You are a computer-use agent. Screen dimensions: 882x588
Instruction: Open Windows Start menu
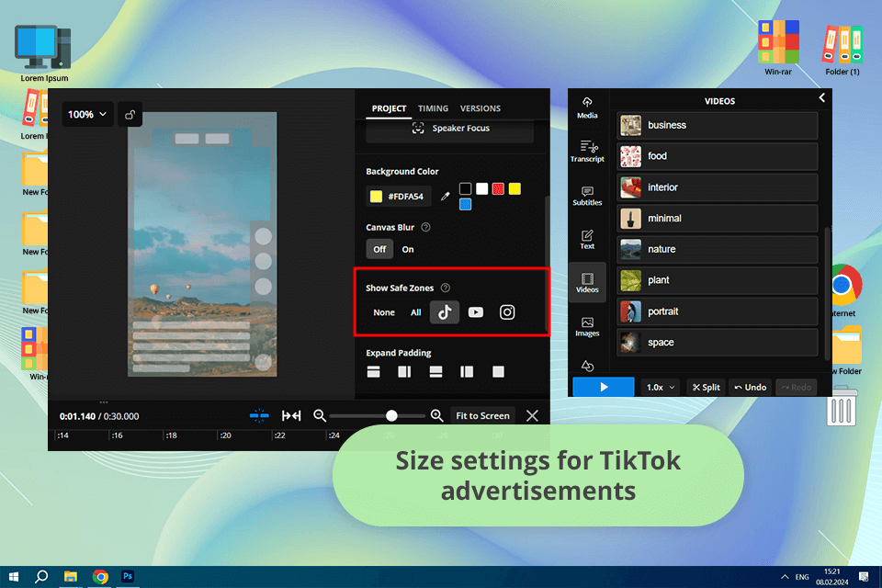[14, 577]
